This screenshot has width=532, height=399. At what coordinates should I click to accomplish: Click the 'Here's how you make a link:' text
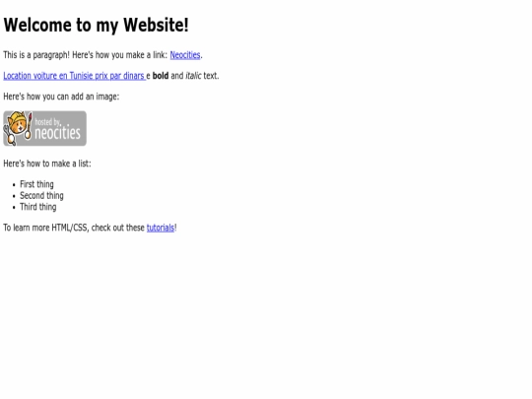(120, 55)
